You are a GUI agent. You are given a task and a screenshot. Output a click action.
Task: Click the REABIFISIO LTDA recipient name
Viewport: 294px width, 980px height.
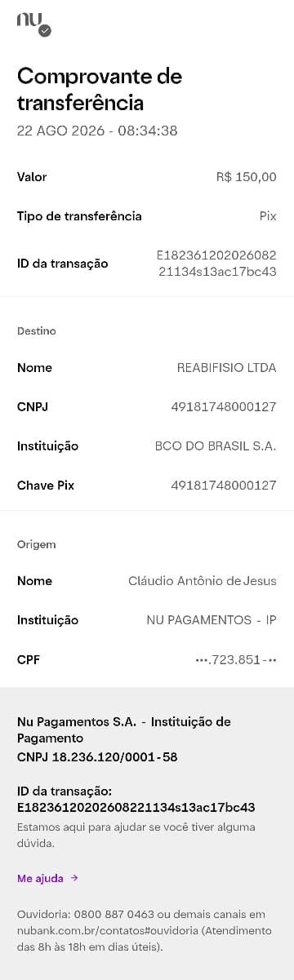point(227,368)
